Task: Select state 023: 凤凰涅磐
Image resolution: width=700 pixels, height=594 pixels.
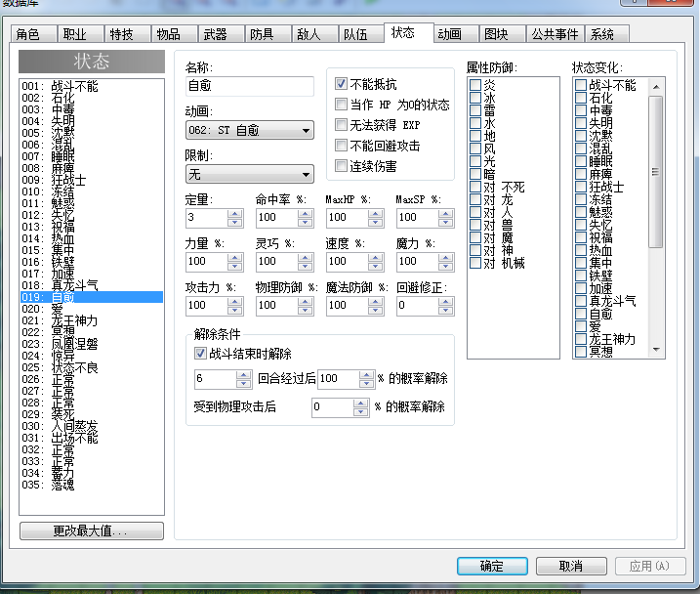Action: pos(92,344)
